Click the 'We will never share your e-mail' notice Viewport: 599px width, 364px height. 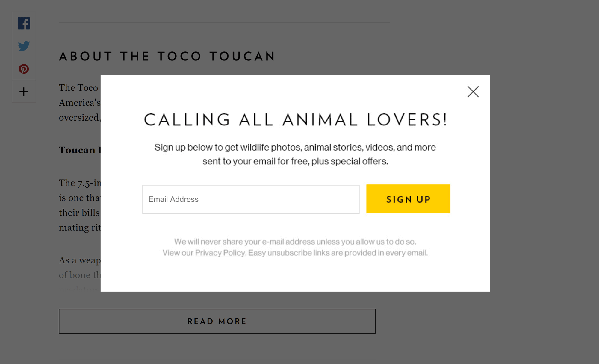(295, 242)
